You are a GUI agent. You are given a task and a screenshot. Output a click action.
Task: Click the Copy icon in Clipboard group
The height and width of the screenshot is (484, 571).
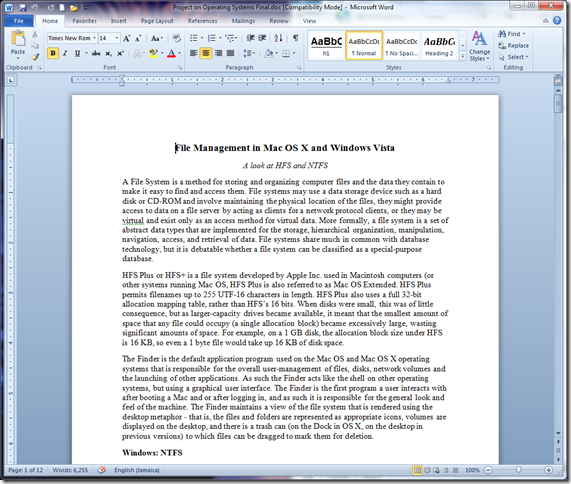35,45
